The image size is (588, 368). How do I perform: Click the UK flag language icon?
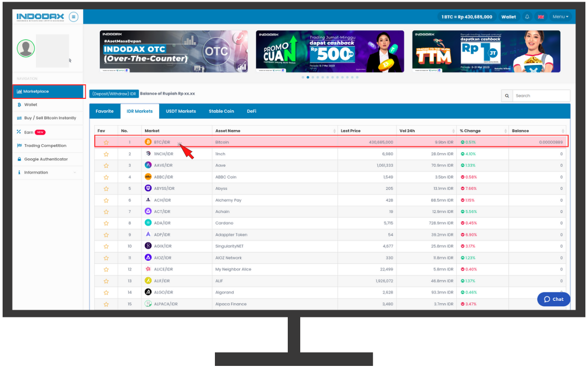[541, 17]
